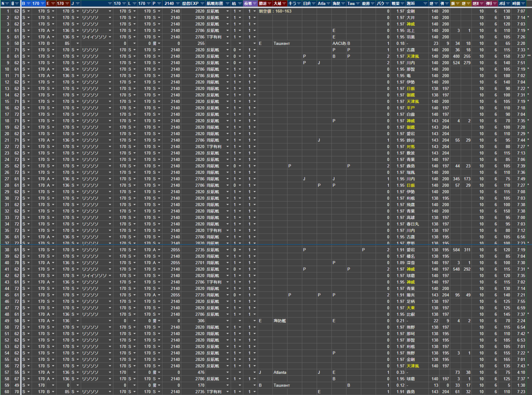This screenshot has width=532, height=395.
Task: Expand row 5's リイイソソソ formation dropdown
Action: (x=109, y=37)
